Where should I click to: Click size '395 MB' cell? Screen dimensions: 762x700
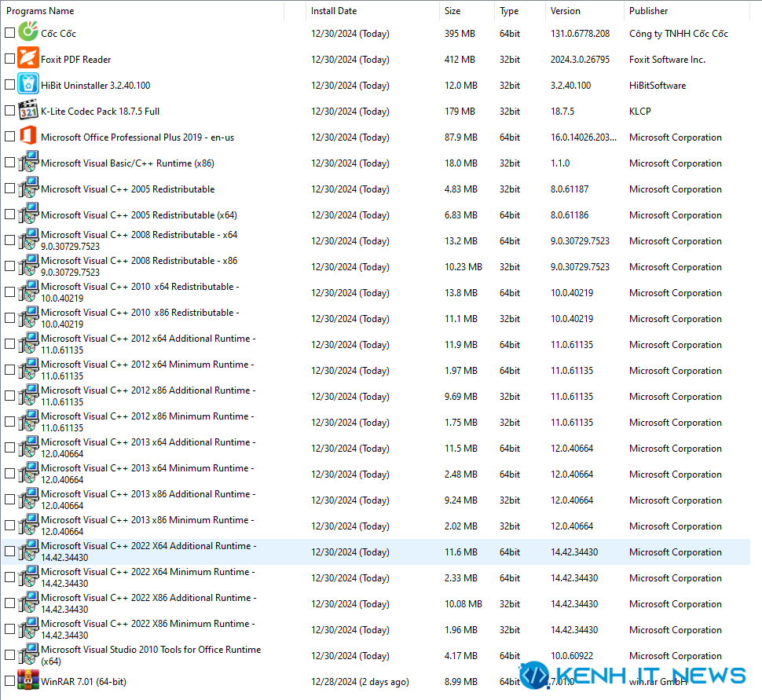point(460,34)
